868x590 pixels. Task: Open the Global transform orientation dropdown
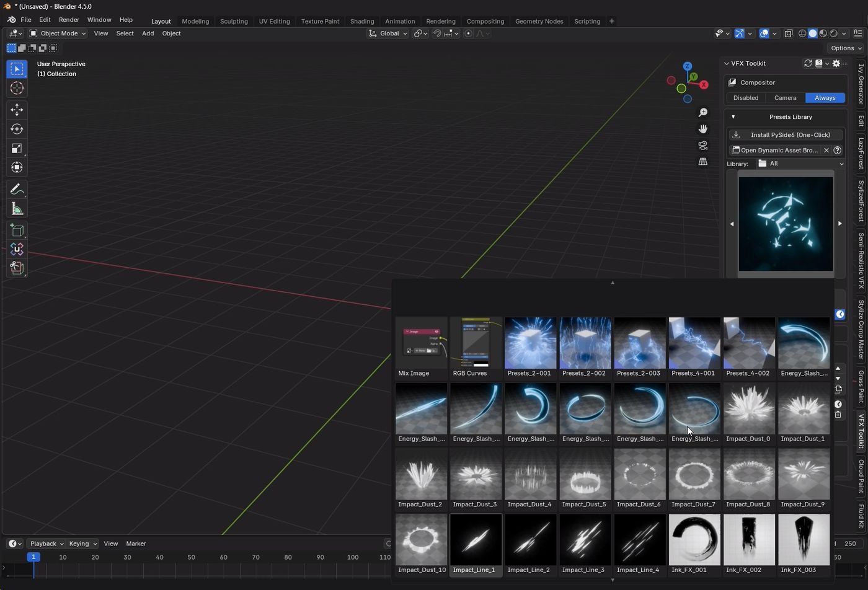click(389, 33)
